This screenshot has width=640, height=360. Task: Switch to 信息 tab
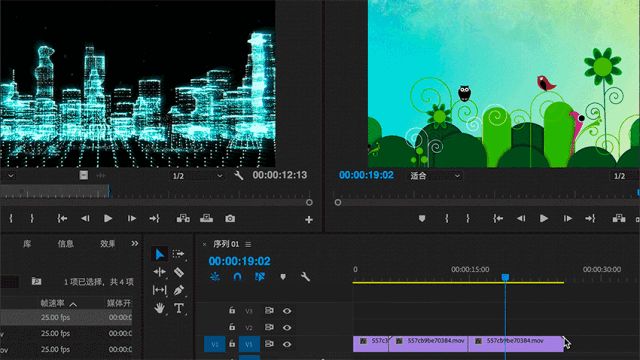point(65,244)
